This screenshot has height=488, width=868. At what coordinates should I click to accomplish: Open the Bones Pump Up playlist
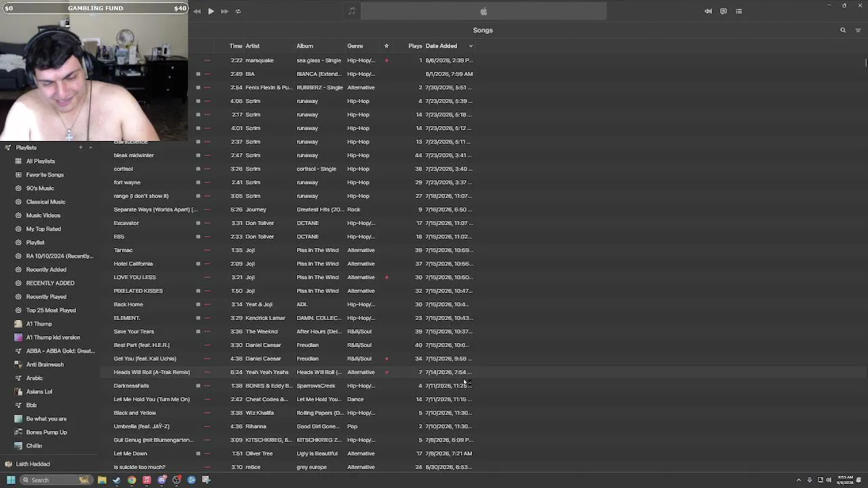pyautogui.click(x=46, y=432)
